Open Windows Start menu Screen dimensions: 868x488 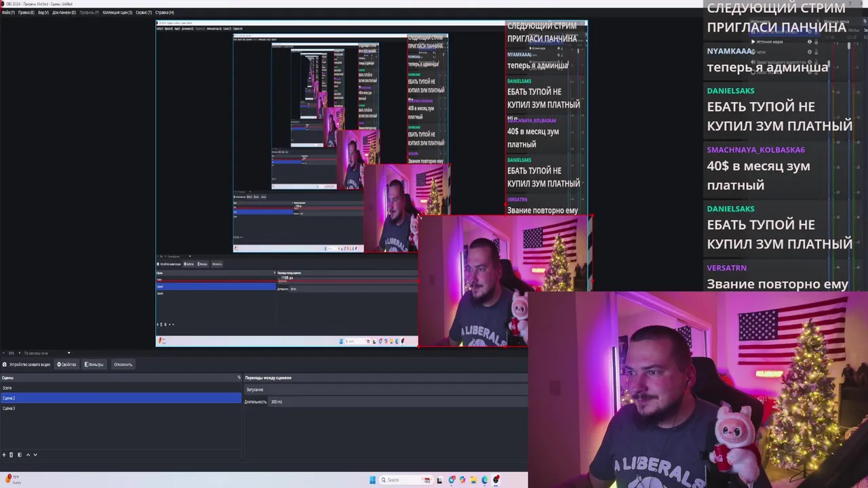pos(372,480)
